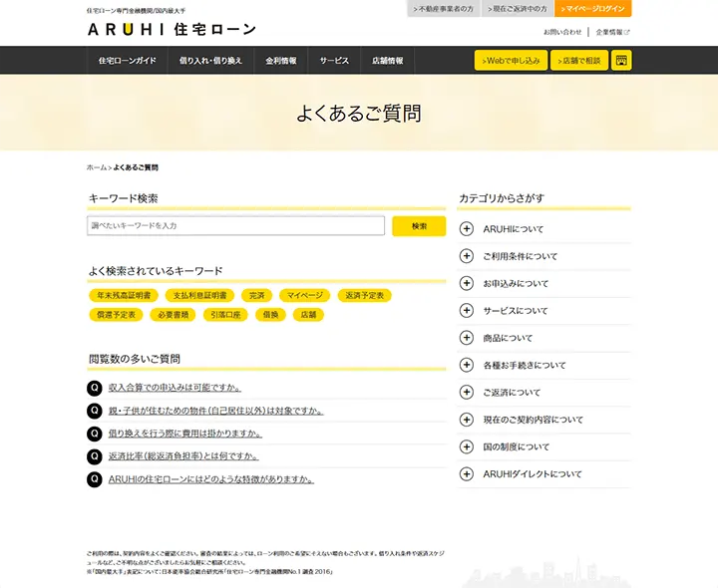The height and width of the screenshot is (588, 718).
Task: Click the ARUHI 住宅ローン logo
Action: coord(172,30)
